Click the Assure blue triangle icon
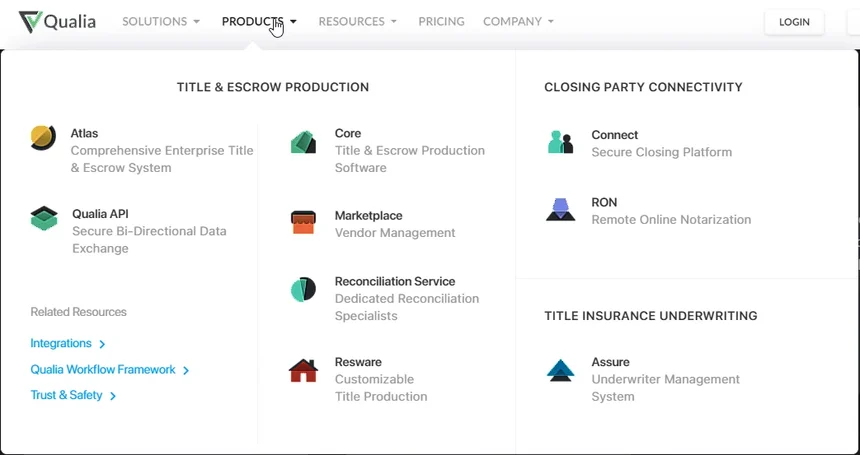This screenshot has height=455, width=860. point(561,370)
